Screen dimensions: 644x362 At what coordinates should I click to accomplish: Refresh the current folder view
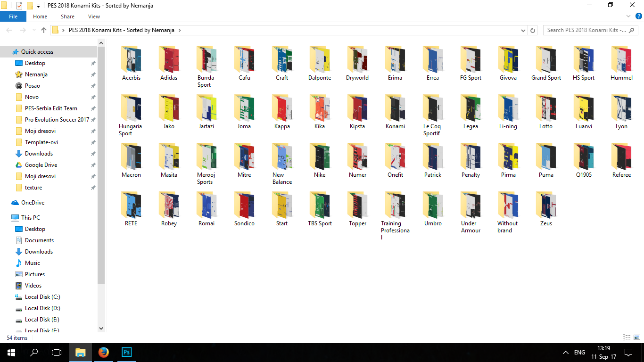(x=533, y=30)
